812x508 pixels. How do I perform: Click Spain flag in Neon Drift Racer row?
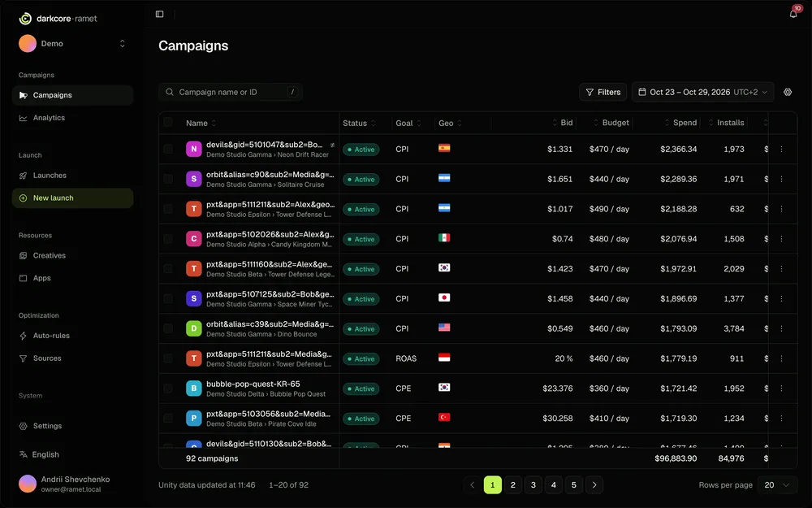click(x=444, y=148)
